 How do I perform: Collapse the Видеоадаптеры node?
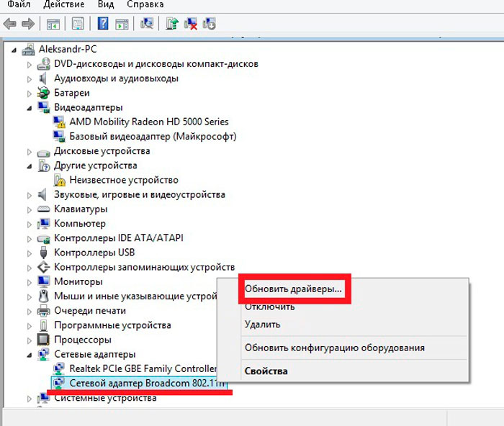pyautogui.click(x=30, y=108)
